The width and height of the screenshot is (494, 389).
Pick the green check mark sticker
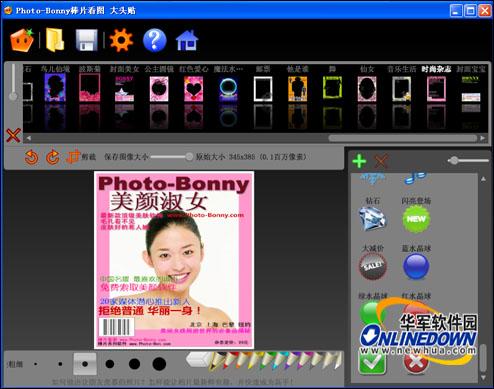point(372,362)
